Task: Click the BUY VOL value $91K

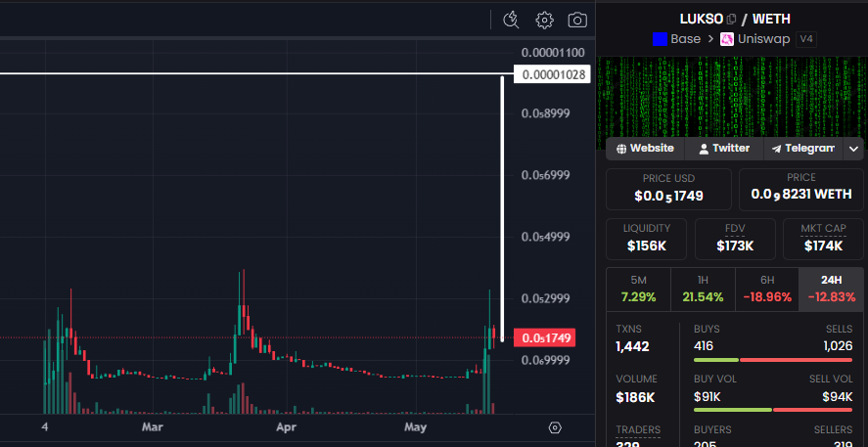Action: (x=707, y=396)
